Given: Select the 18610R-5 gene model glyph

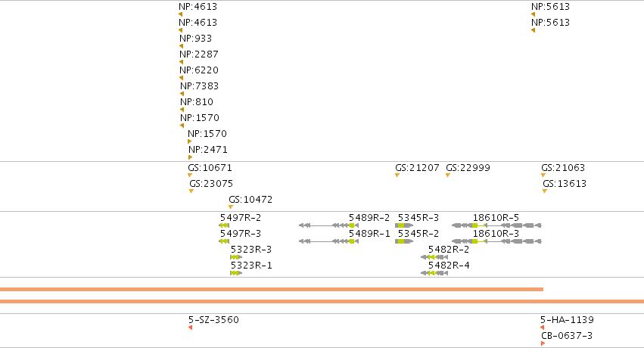Looking at the screenshot, I should point(496,225).
